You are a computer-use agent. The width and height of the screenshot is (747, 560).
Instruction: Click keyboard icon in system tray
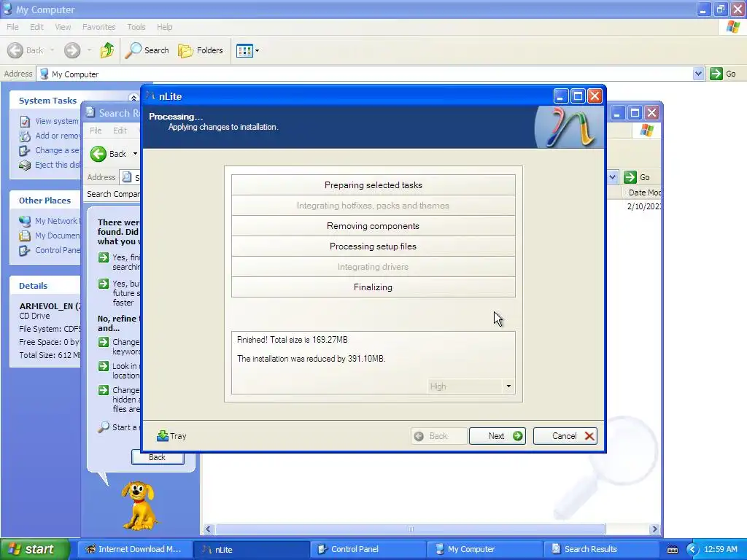pos(672,550)
